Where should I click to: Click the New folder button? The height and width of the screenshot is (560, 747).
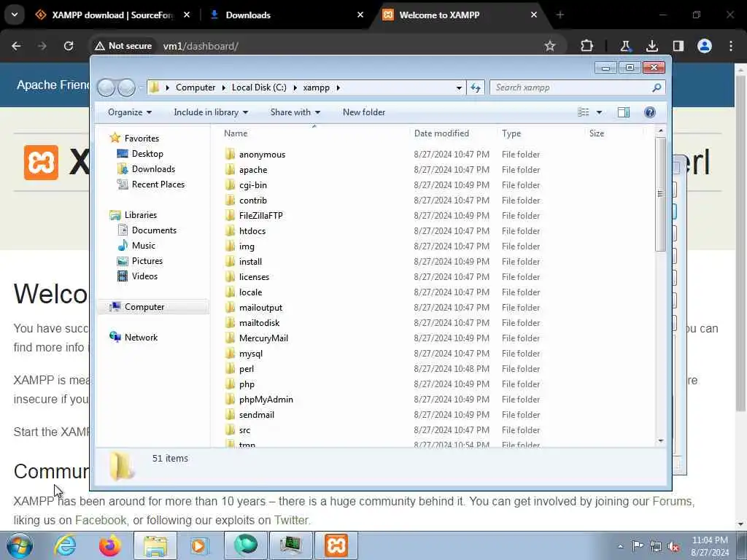(x=364, y=112)
